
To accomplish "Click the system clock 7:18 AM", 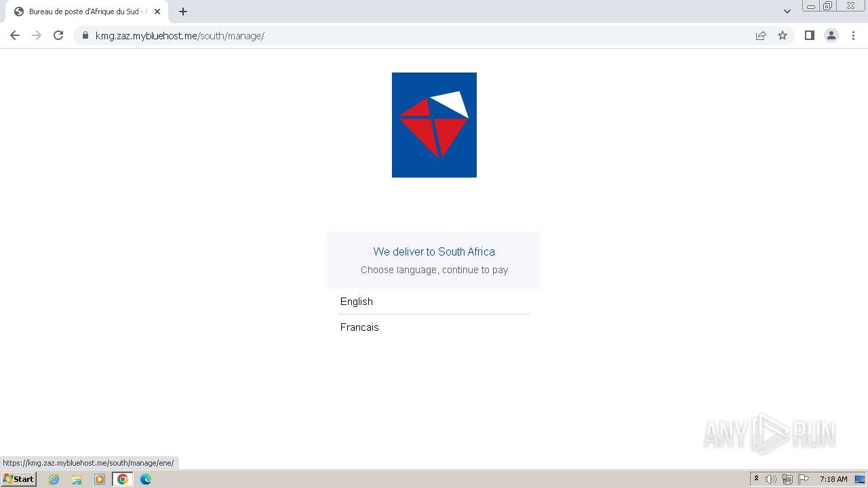I will 833,479.
